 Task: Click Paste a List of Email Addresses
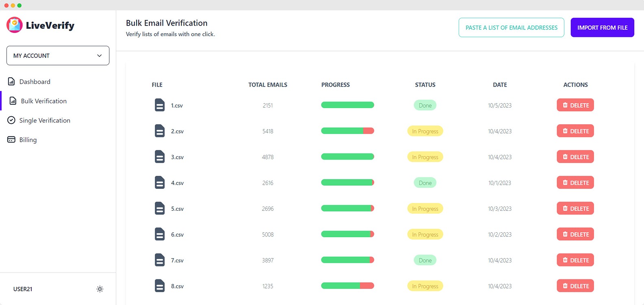511,28
